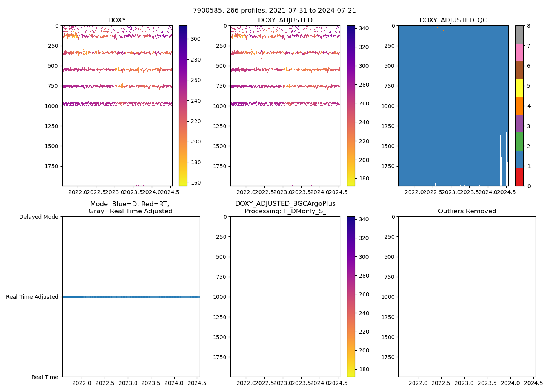The image size is (549, 392).
Task: Click the 'Real Time Adjusted' y-axis label
Action: click(32, 297)
